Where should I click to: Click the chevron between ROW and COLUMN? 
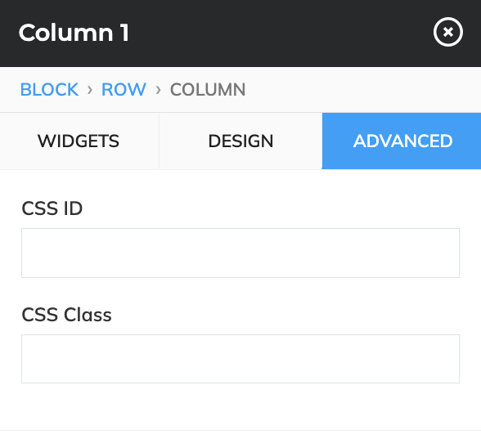[159, 90]
